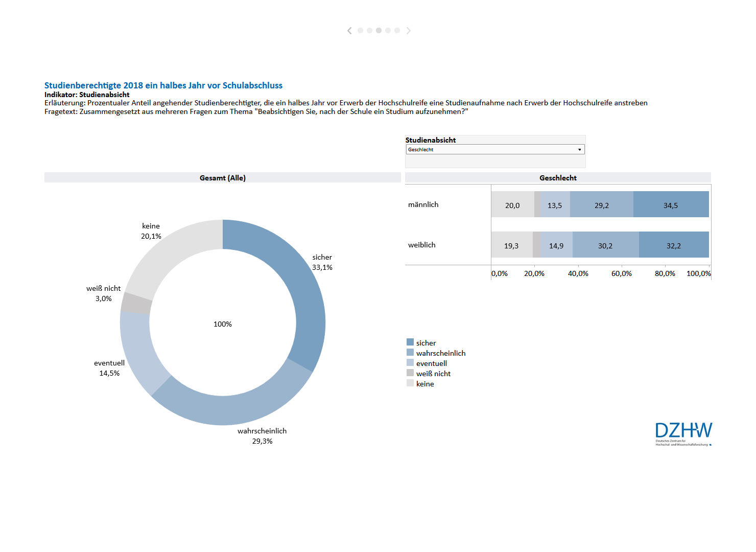Click männlich bar segment 13,5
The height and width of the screenshot is (552, 756).
[x=555, y=204]
